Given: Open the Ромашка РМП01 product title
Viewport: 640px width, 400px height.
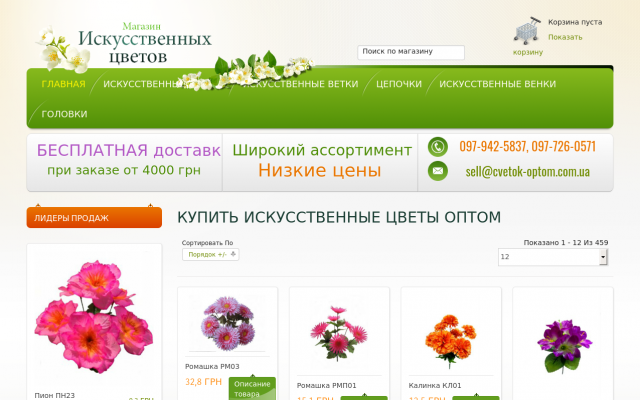Looking at the screenshot, I should [x=327, y=385].
